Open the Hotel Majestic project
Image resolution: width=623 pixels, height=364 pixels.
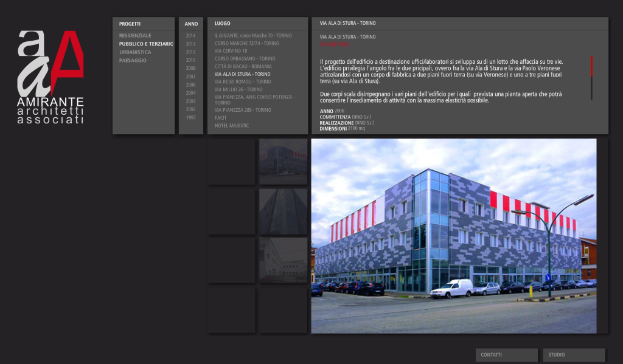[232, 126]
